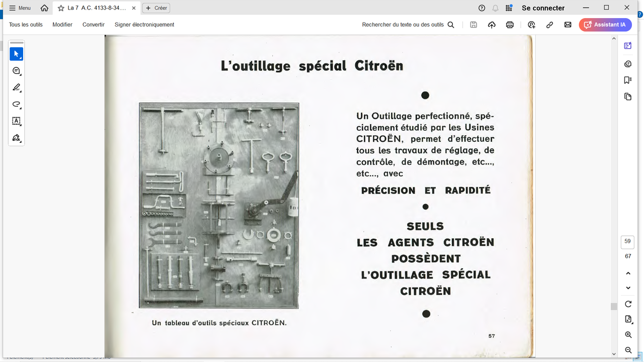
Task: Star the La 7 A.C. document tab
Action: click(61, 8)
